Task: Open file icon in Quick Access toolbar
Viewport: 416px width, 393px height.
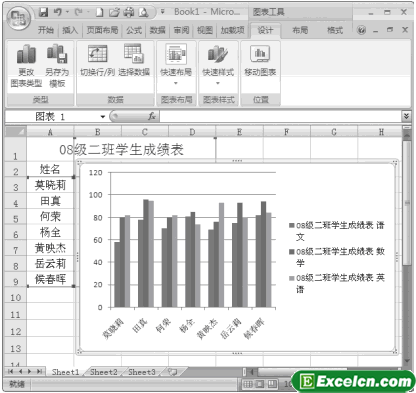Action: coord(114,13)
